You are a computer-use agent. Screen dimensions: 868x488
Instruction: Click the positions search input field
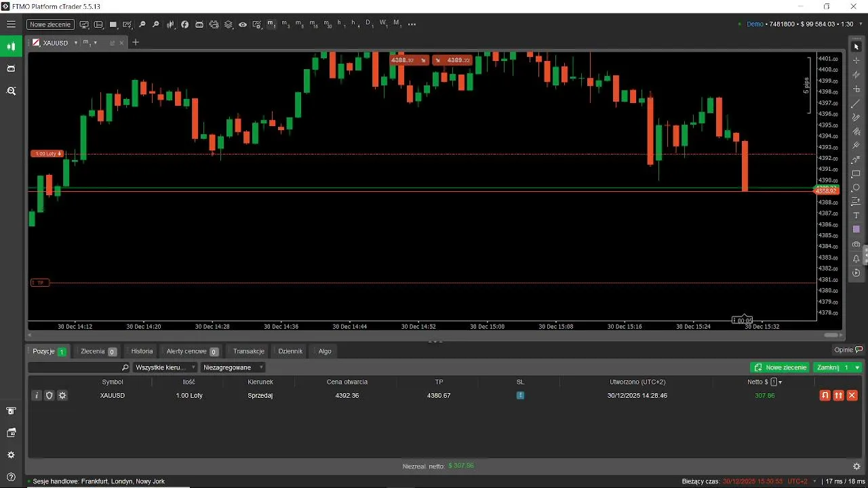pyautogui.click(x=79, y=367)
